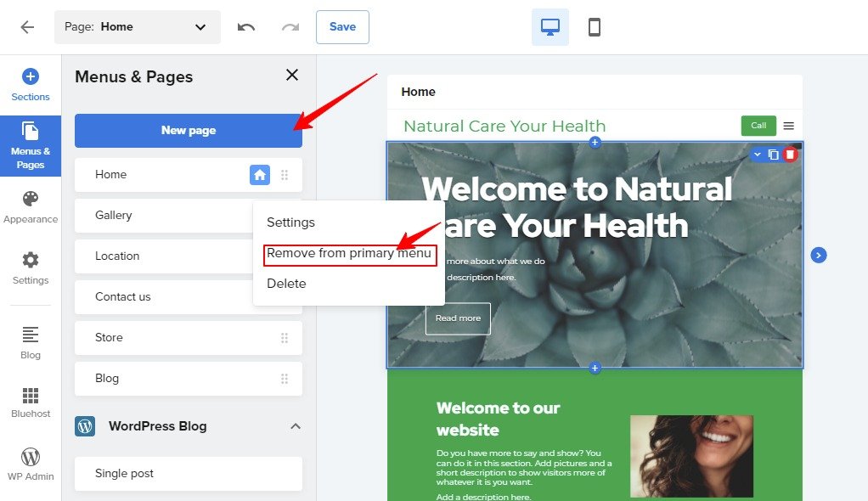
Task: Click the Save button
Action: 342,27
